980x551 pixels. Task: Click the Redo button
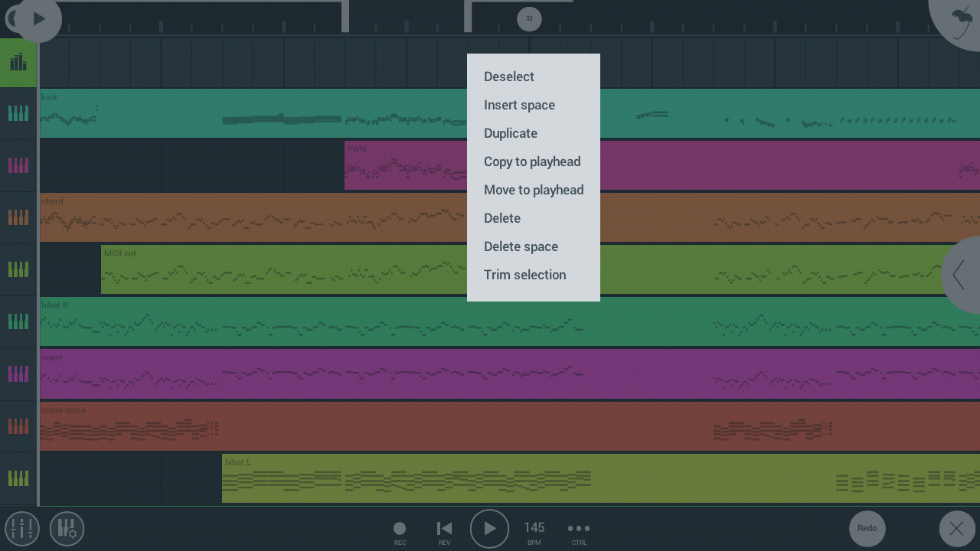[867, 528]
